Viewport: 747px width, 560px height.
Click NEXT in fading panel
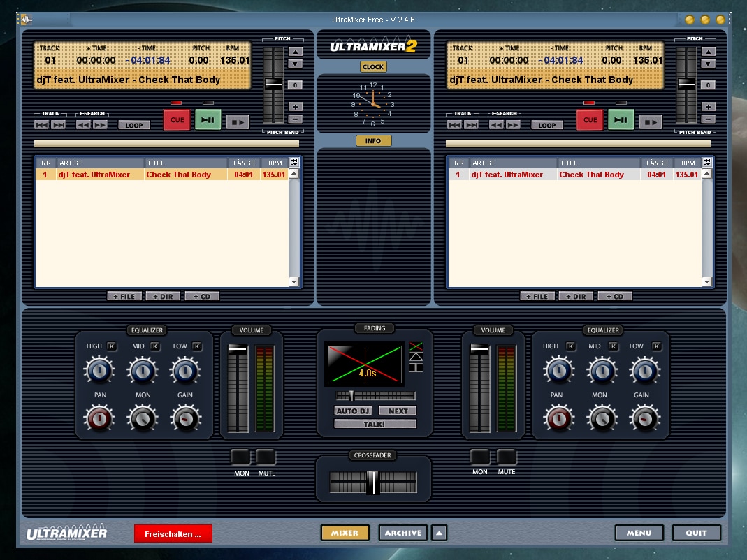[x=398, y=411]
